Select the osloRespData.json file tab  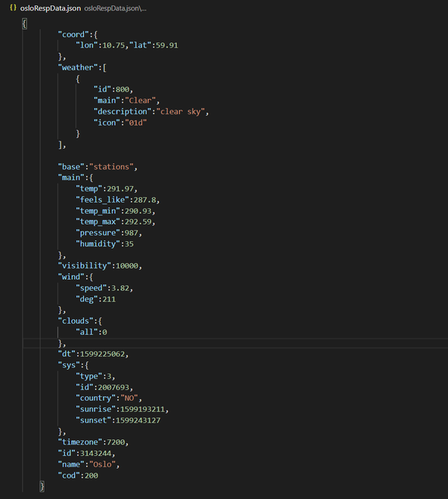(50, 8)
